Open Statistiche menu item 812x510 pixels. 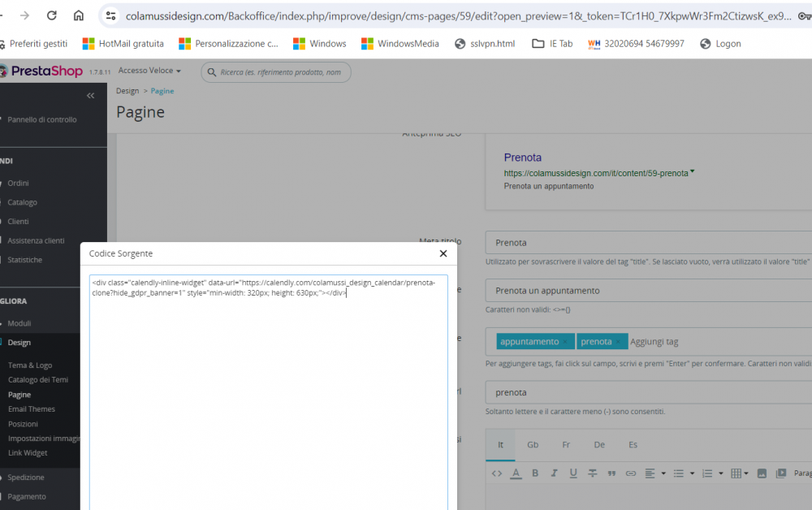pyautogui.click(x=25, y=260)
